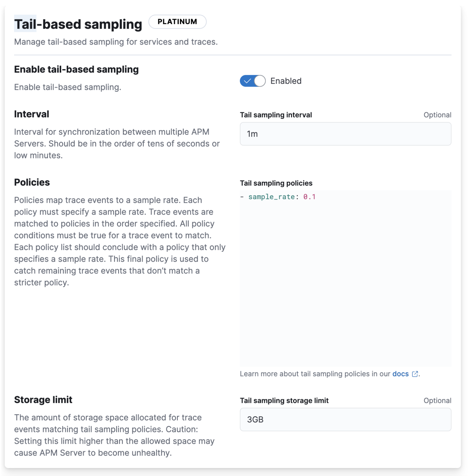Viewport: 468px width, 476px height.
Task: Select the Tail sampling interval field showing 1m
Action: pos(345,134)
